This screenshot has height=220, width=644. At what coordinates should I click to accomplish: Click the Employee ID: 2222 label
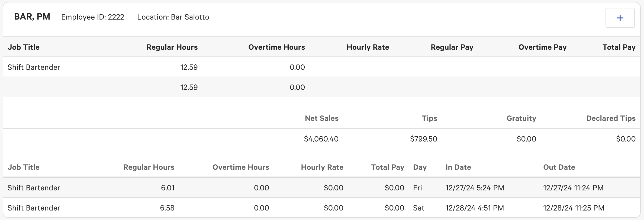point(92,17)
